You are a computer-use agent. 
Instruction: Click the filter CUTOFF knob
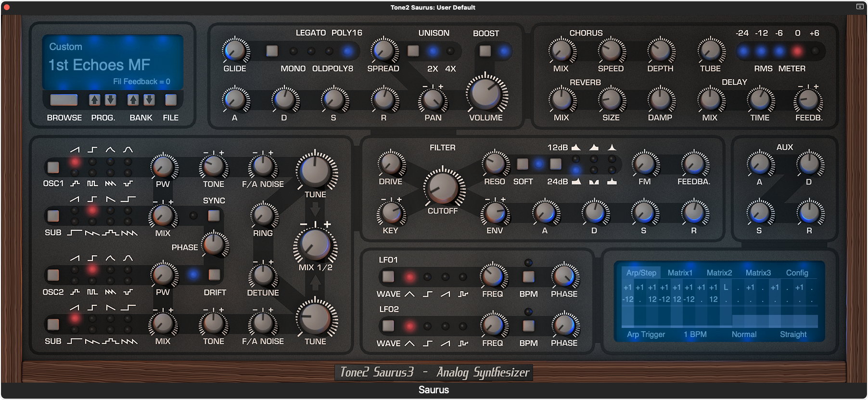point(443,187)
